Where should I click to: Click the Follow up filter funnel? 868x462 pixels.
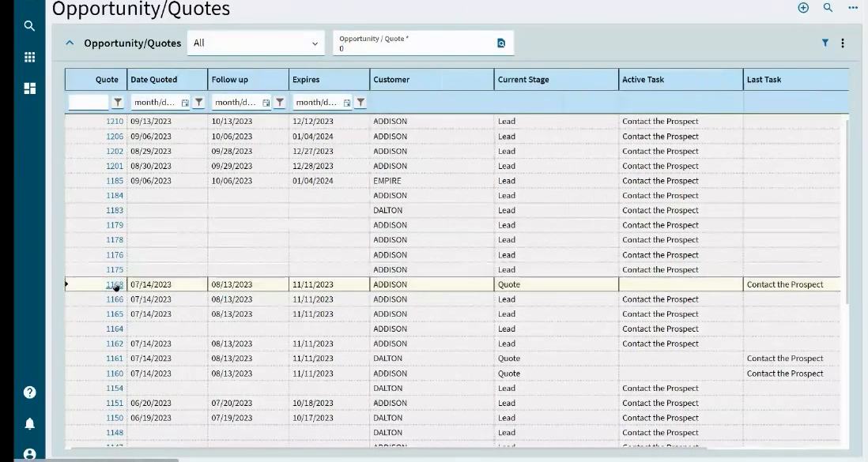pos(280,103)
